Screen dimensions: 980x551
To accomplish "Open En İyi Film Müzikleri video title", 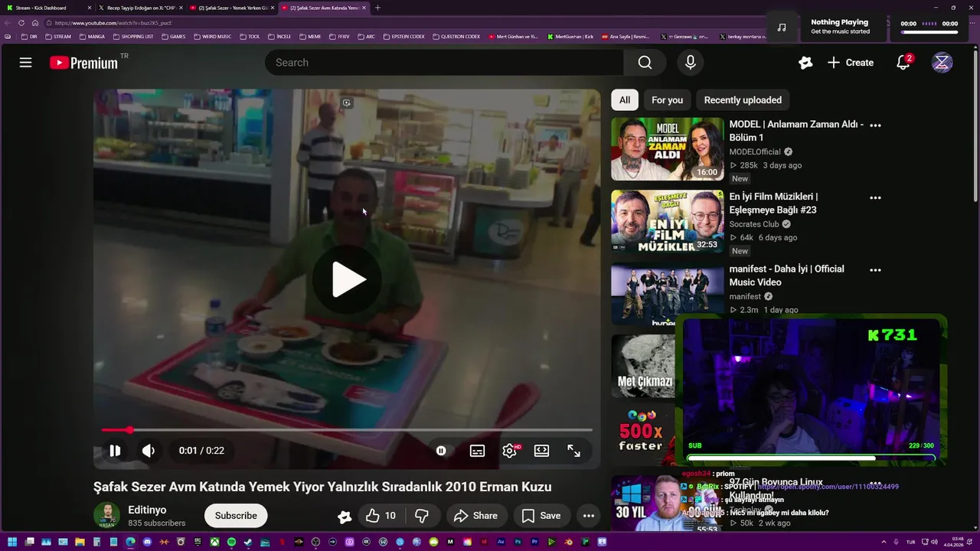I will pos(773,203).
